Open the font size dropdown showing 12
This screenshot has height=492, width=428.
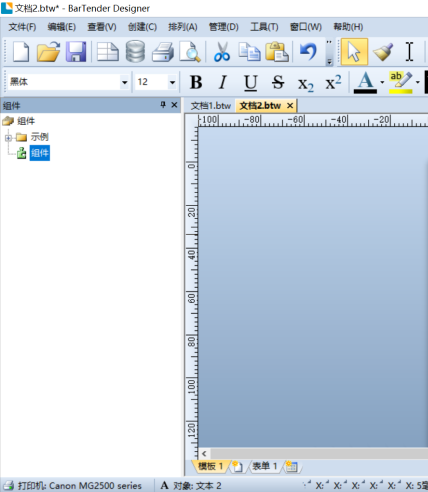pyautogui.click(x=172, y=82)
